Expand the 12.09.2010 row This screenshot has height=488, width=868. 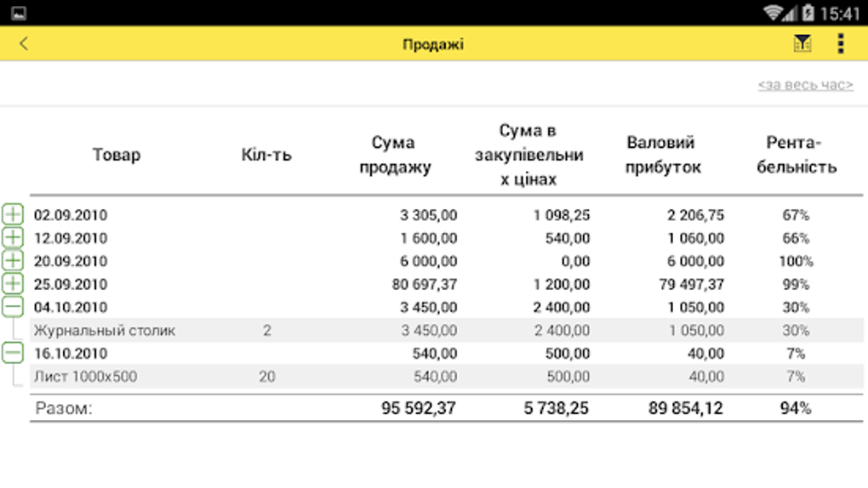(13, 237)
